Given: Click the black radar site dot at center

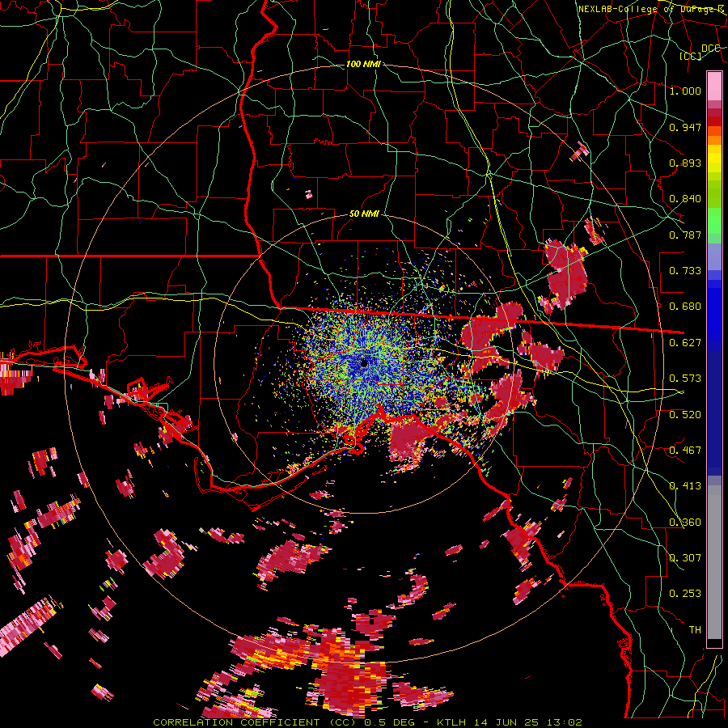Looking at the screenshot, I should [x=364, y=363].
